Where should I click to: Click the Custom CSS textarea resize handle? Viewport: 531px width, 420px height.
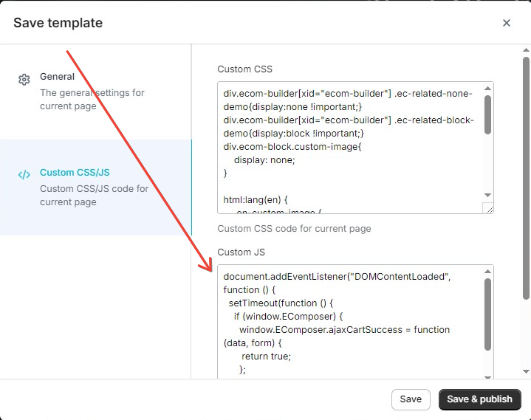click(489, 209)
